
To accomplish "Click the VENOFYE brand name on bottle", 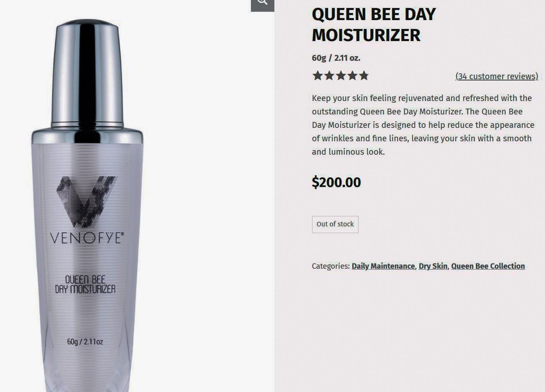I will click(x=87, y=238).
